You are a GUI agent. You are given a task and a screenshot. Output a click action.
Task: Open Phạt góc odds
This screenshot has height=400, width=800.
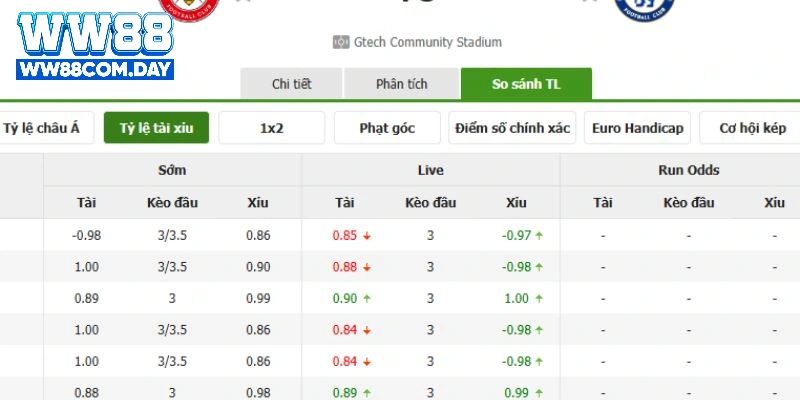[x=387, y=128]
